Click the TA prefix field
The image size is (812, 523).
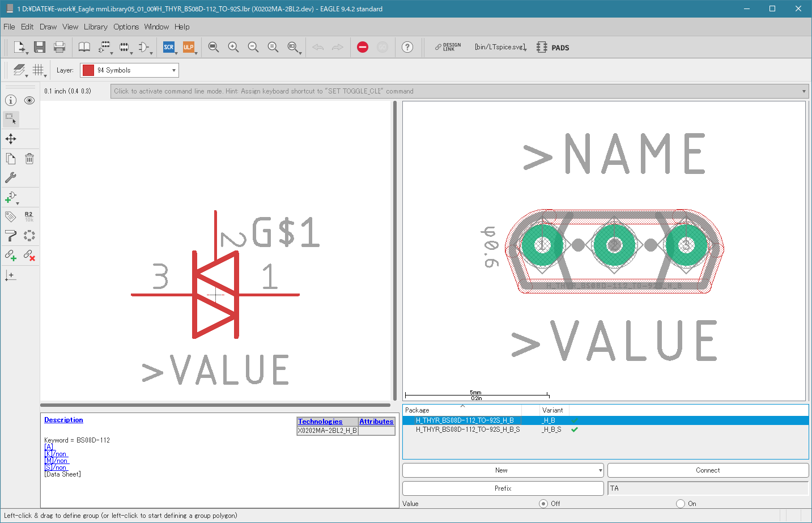[x=708, y=488]
